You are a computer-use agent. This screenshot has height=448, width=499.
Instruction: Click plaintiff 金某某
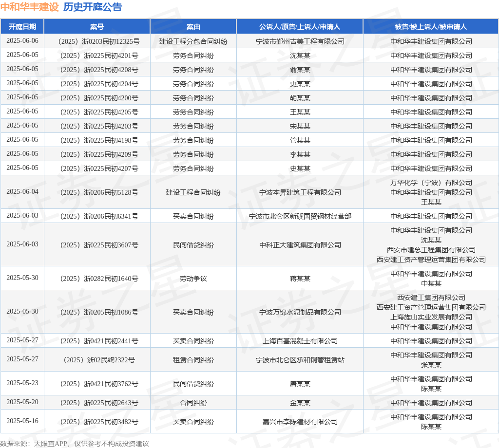pyautogui.click(x=300, y=403)
